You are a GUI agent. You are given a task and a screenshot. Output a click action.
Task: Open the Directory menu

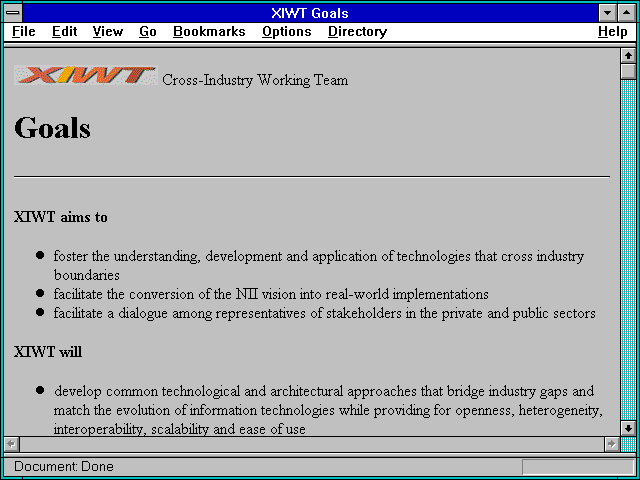pyautogui.click(x=358, y=32)
